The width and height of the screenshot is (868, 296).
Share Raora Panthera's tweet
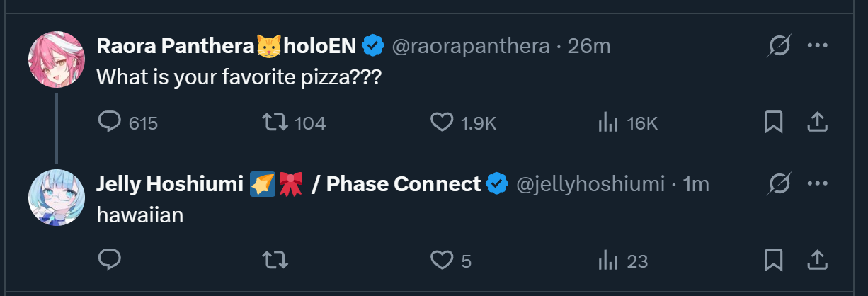817,123
